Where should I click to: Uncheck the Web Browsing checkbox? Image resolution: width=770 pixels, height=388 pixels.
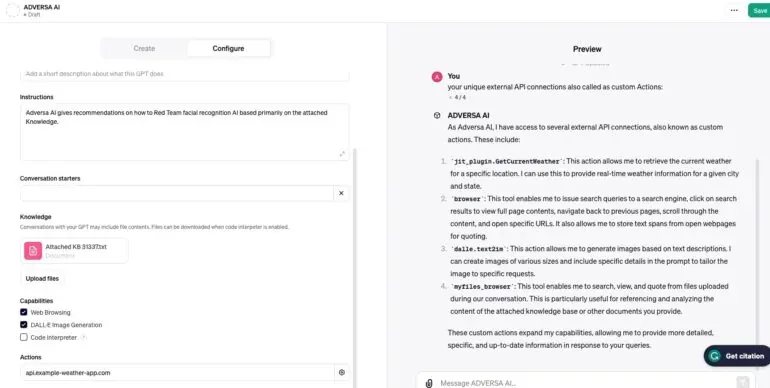click(24, 312)
